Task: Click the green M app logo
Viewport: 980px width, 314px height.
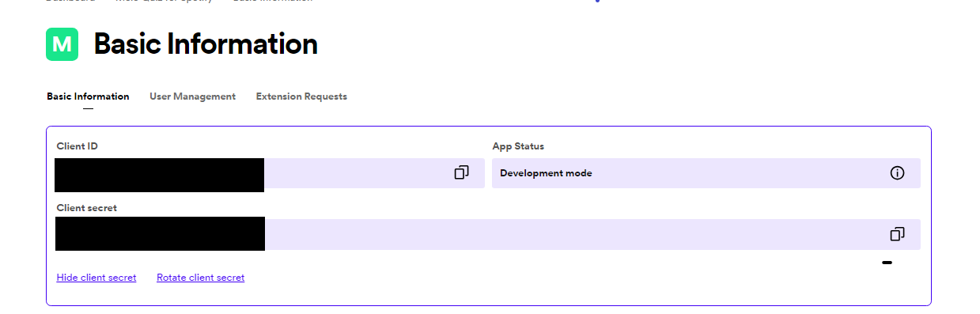Action: [62, 44]
